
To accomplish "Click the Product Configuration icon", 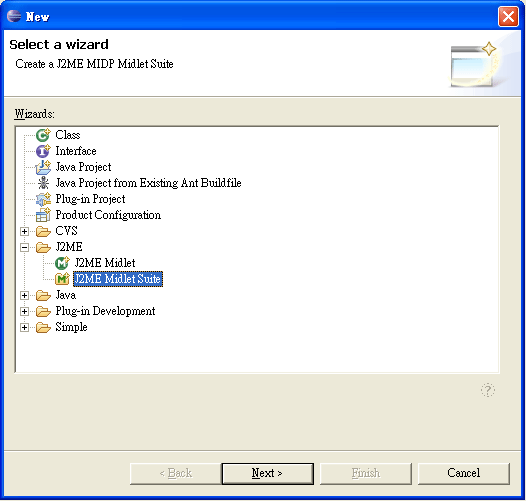I will pyautogui.click(x=43, y=215).
